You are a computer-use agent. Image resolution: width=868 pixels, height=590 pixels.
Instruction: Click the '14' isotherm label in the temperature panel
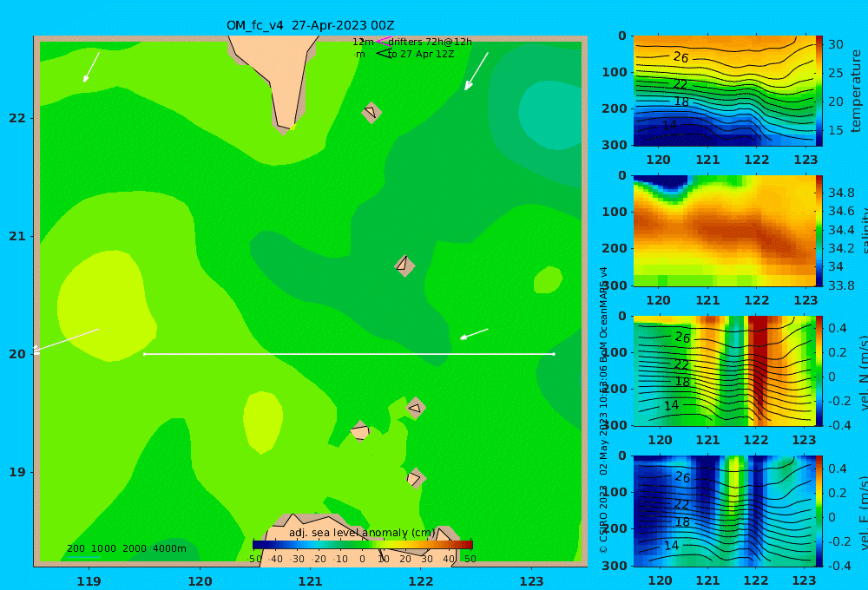point(670,125)
